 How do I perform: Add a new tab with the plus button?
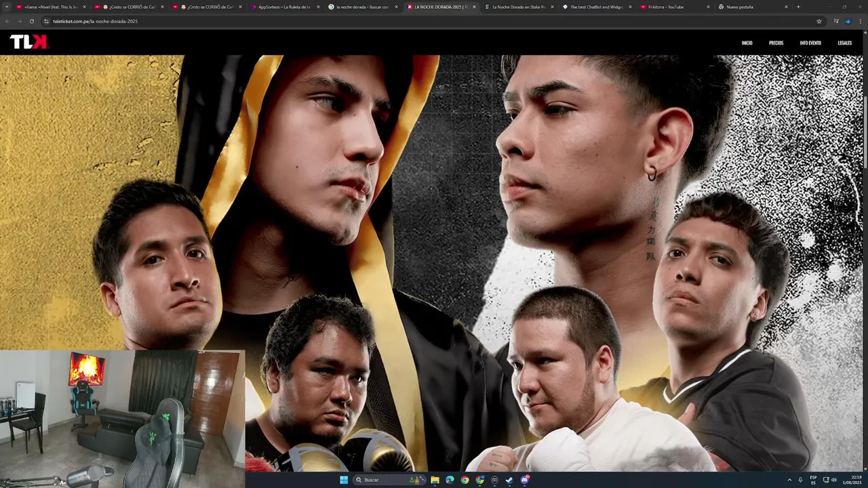[798, 7]
